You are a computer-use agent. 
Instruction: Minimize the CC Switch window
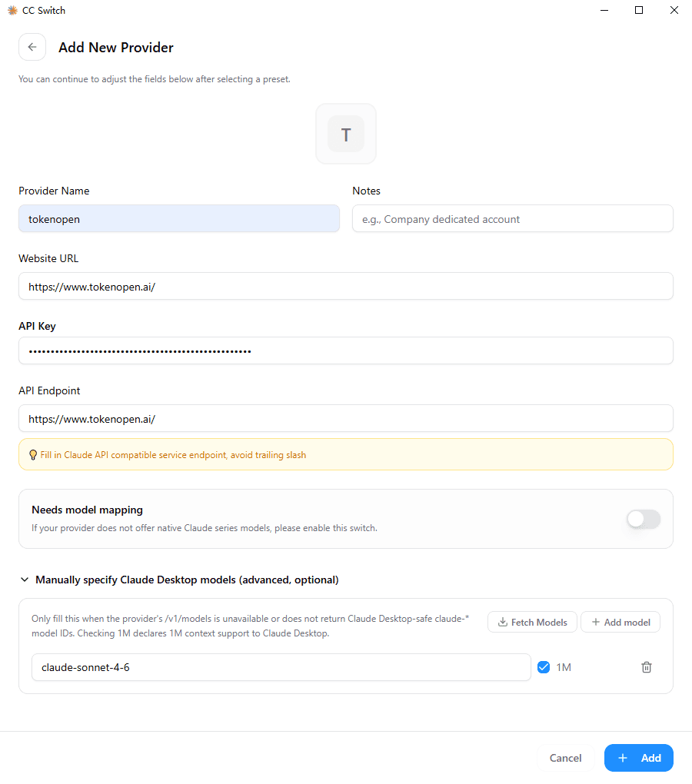(x=604, y=10)
